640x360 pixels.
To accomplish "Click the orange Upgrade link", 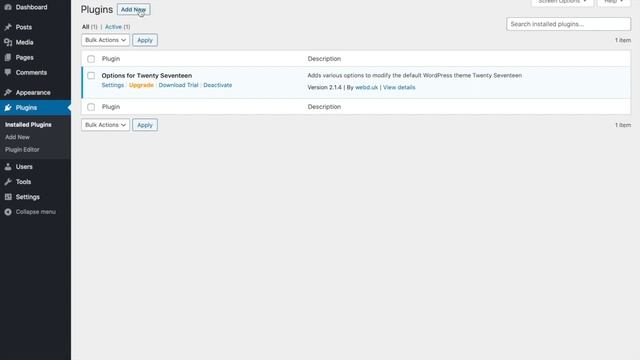I will pos(141,85).
